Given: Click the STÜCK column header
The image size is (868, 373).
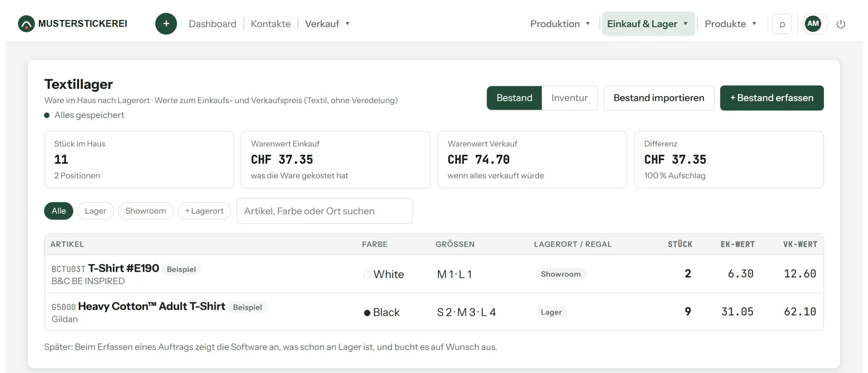Looking at the screenshot, I should coord(680,245).
